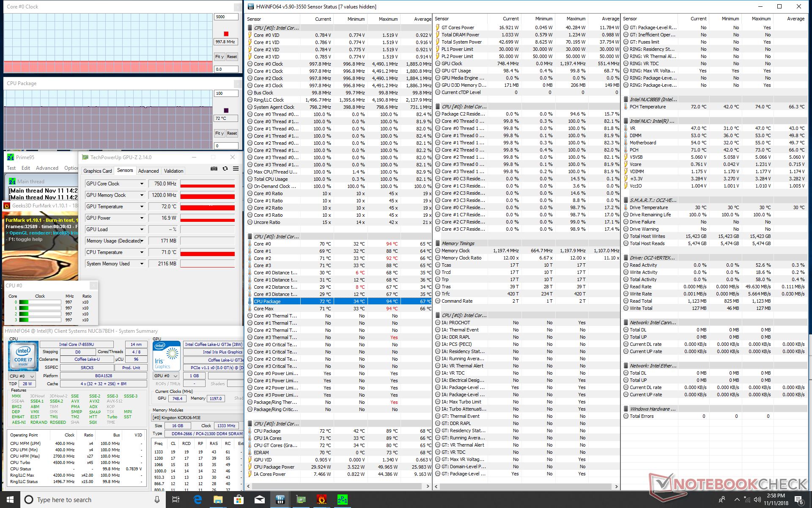Open the GPU Core Clock sensor dropdown
The height and width of the screenshot is (508, 812).
pyautogui.click(x=142, y=184)
